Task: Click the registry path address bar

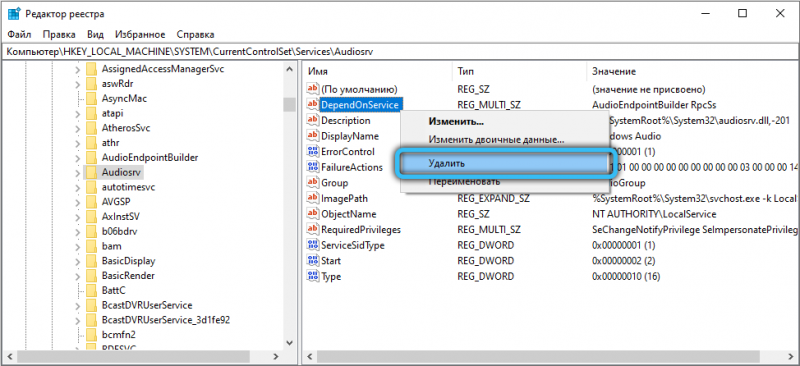Action: (x=400, y=52)
